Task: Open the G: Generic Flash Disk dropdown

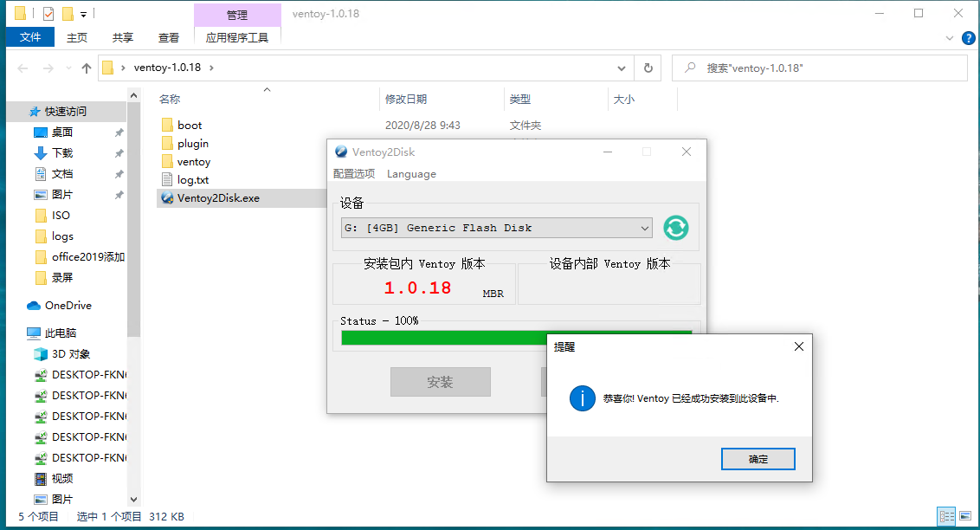Action: point(496,228)
